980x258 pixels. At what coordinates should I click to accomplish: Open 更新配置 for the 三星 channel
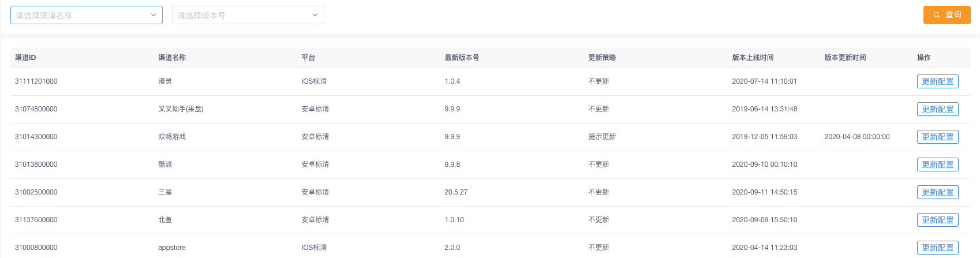pos(937,192)
